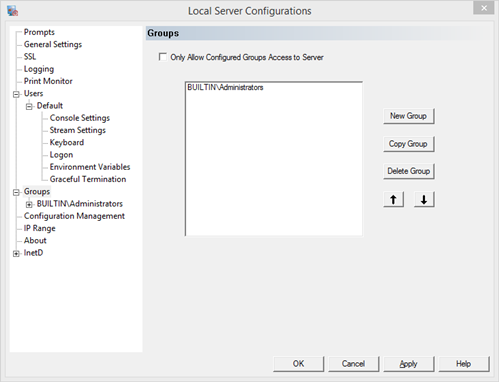Open Environment Variables settings
The width and height of the screenshot is (499, 382).
(x=90, y=167)
